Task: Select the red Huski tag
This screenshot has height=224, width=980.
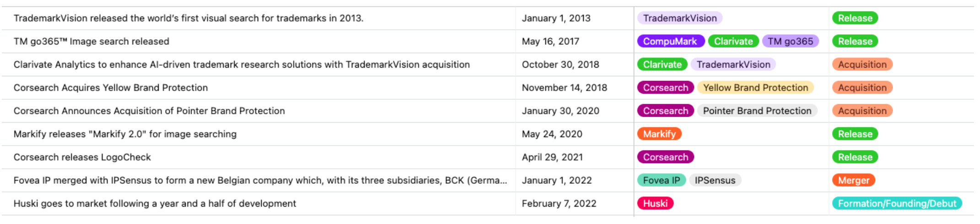Action: click(x=655, y=203)
